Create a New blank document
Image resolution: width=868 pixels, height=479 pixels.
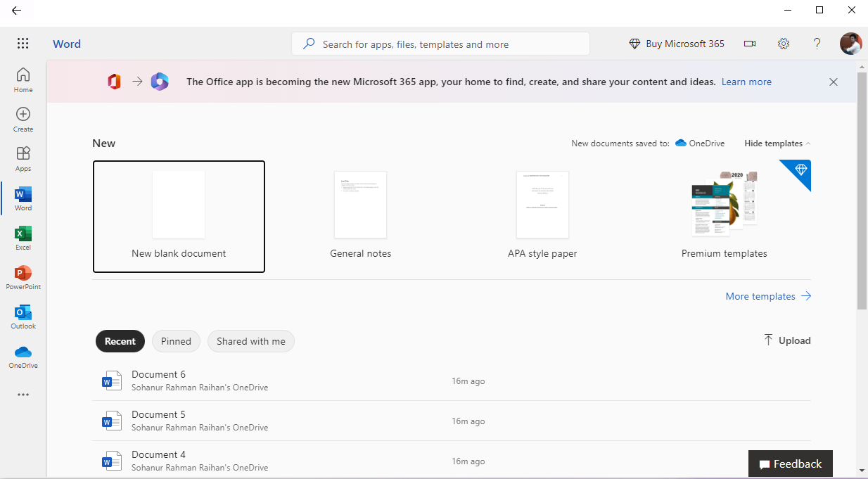coord(179,216)
